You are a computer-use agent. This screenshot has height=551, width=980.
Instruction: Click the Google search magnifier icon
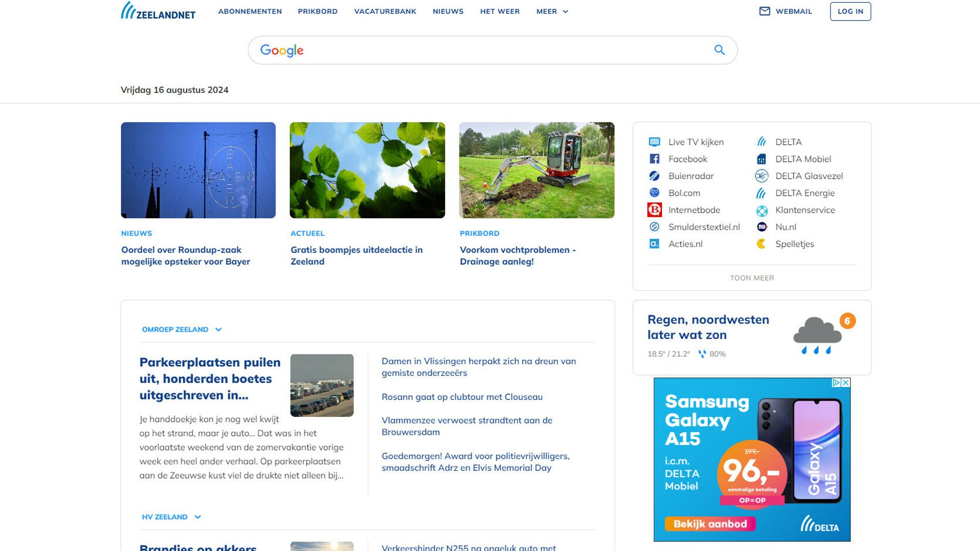coord(719,50)
